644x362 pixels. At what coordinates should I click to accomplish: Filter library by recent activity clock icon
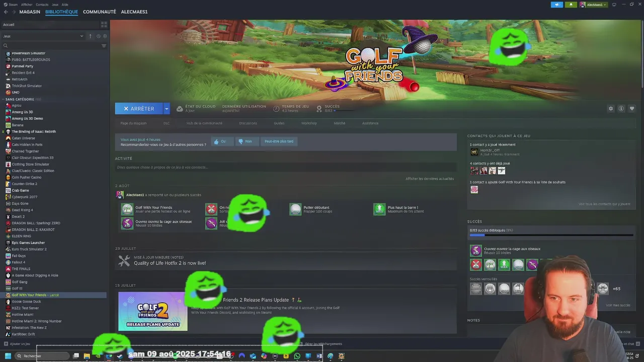coord(99,36)
